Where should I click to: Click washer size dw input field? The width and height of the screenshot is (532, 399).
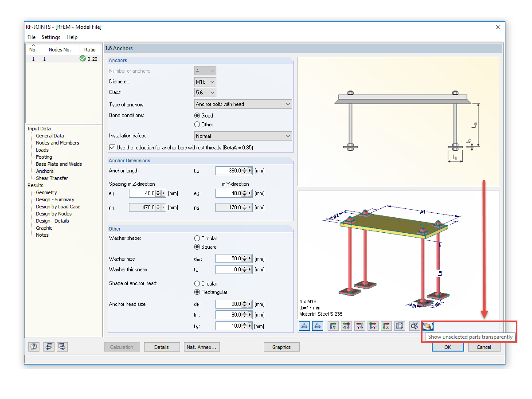click(x=229, y=258)
